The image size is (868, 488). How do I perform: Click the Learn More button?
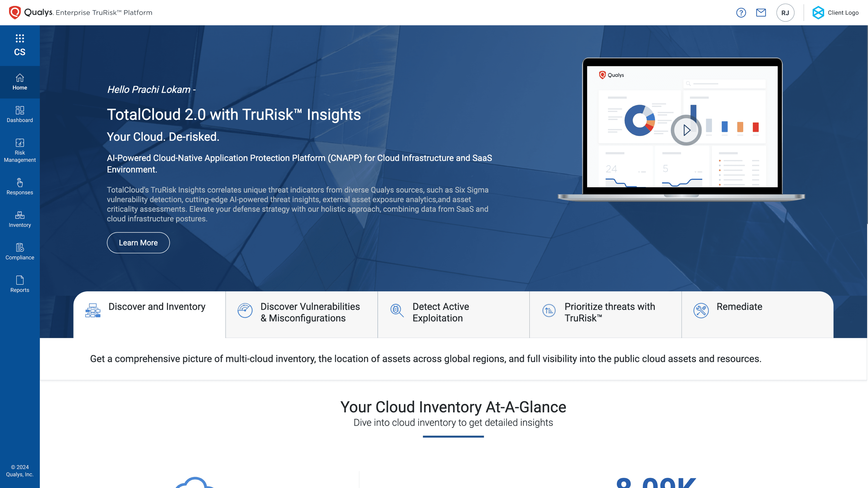(x=138, y=243)
